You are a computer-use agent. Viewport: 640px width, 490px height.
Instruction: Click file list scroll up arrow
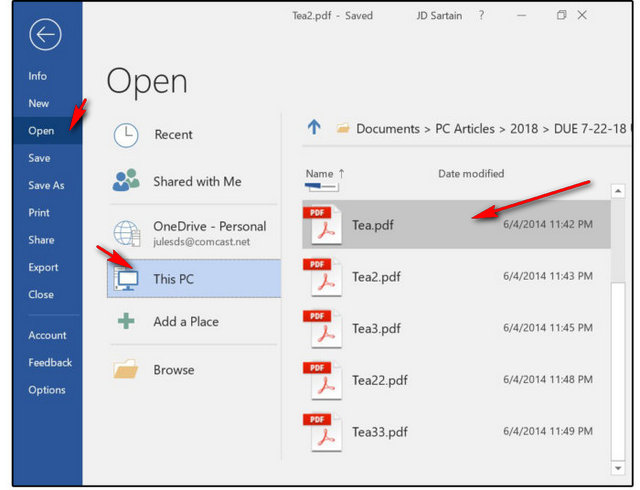pyautogui.click(x=618, y=191)
